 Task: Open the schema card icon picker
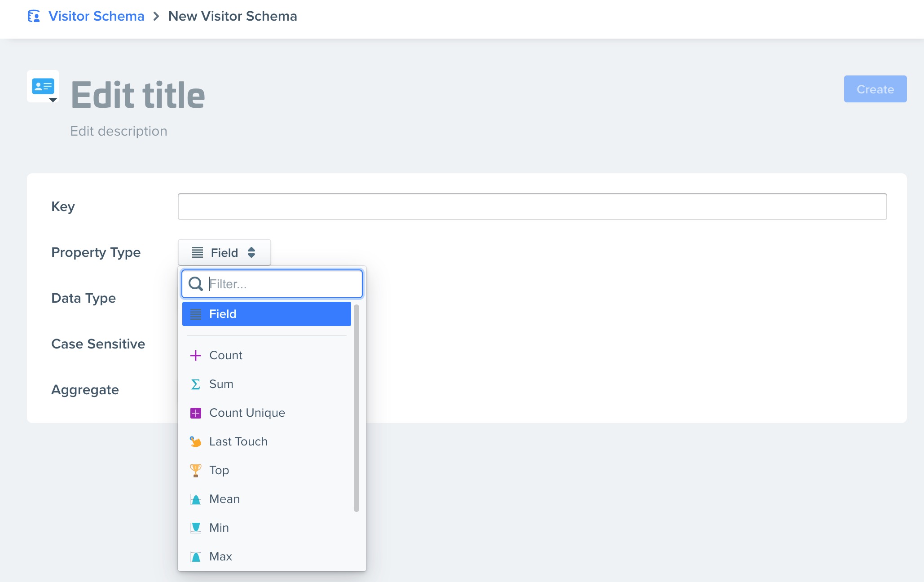[x=44, y=87]
